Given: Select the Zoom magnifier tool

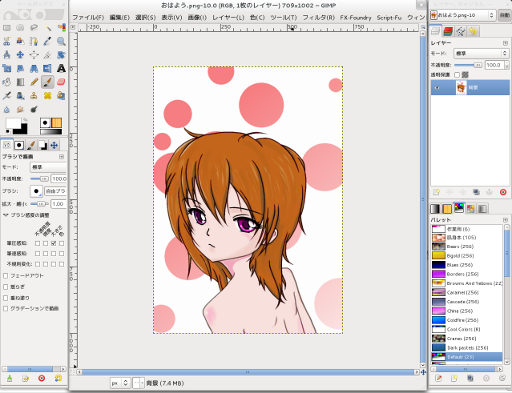Looking at the screenshot, I should [x=61, y=41].
